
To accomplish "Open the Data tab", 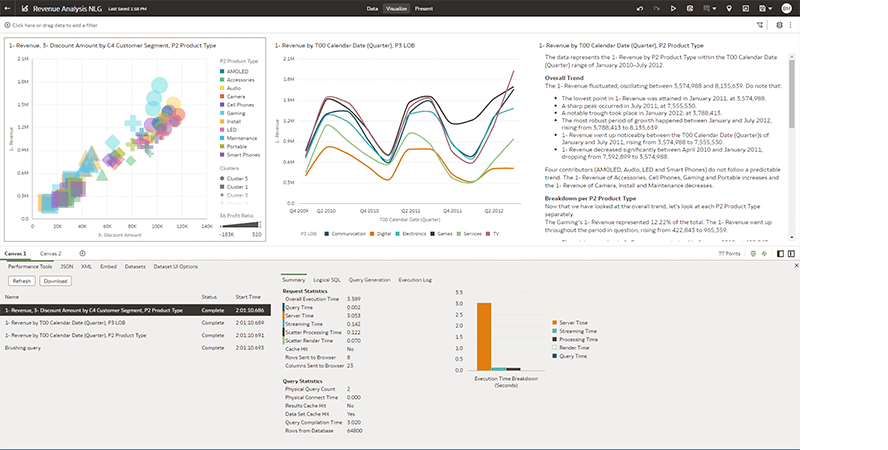I will pyautogui.click(x=372, y=8).
